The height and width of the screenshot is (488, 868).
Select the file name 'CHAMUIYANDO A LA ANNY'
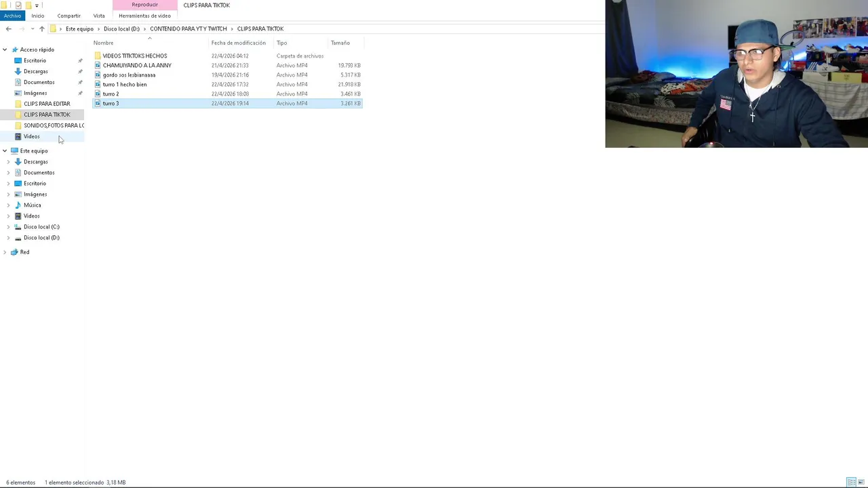(137, 65)
